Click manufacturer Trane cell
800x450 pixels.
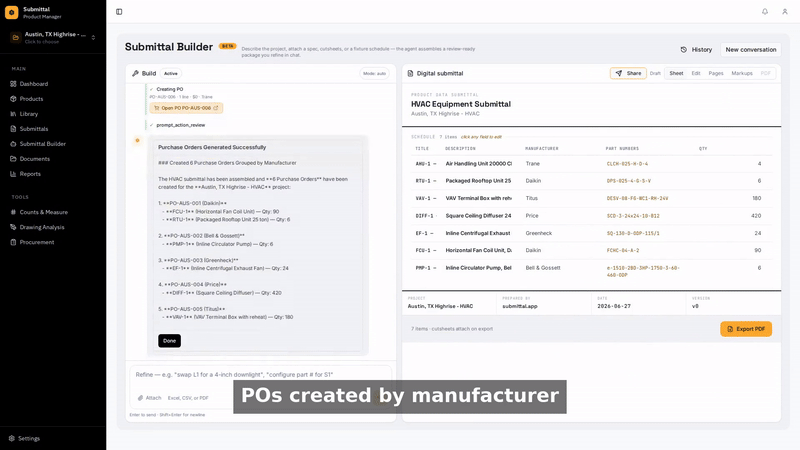[532, 164]
